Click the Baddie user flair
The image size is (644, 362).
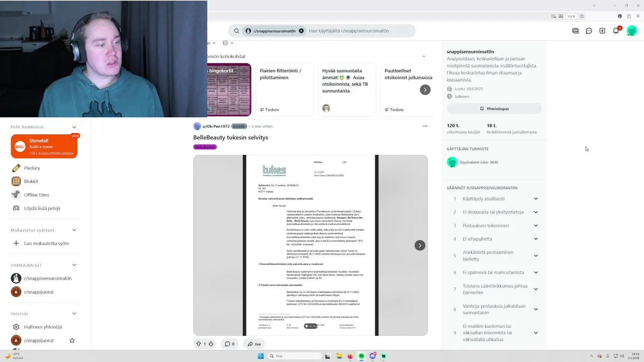(x=239, y=126)
